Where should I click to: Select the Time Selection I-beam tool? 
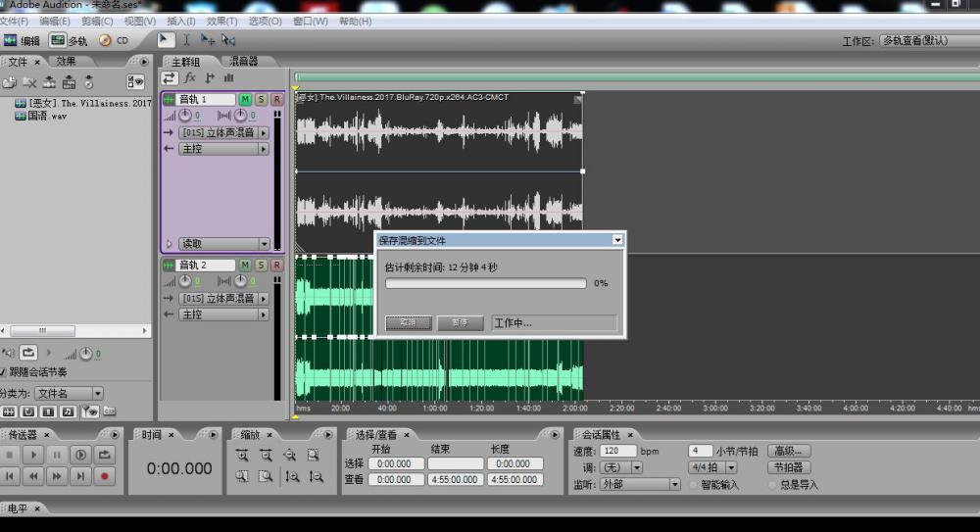(x=186, y=40)
